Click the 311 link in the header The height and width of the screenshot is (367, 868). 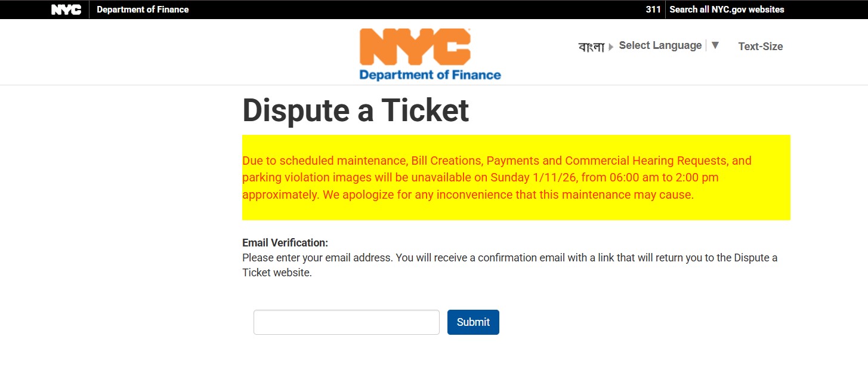[654, 9]
